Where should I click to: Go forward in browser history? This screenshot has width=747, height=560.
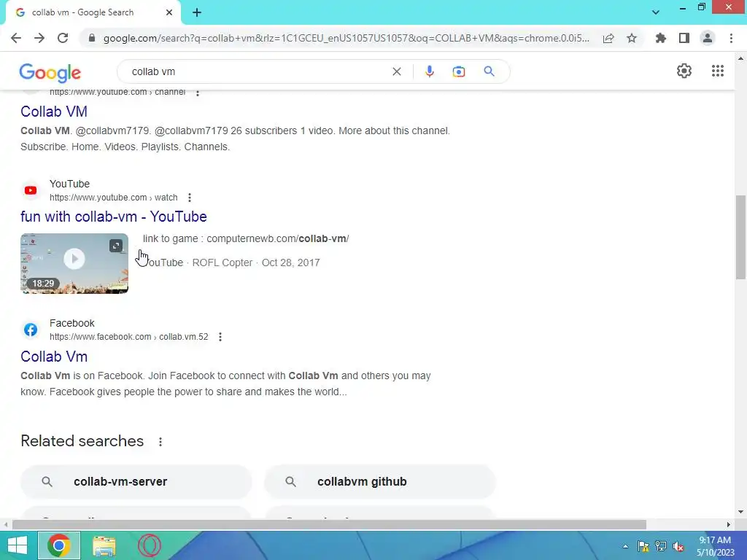(39, 38)
